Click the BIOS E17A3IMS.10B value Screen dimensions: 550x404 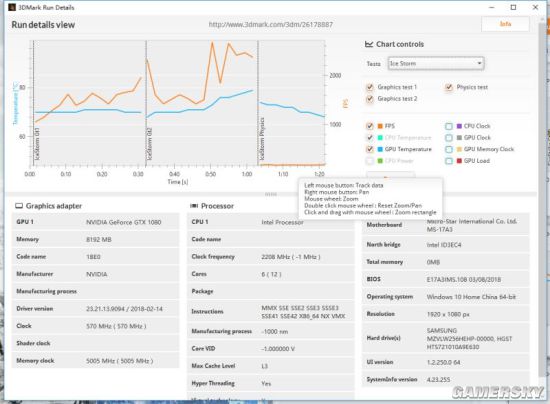pyautogui.click(x=464, y=280)
